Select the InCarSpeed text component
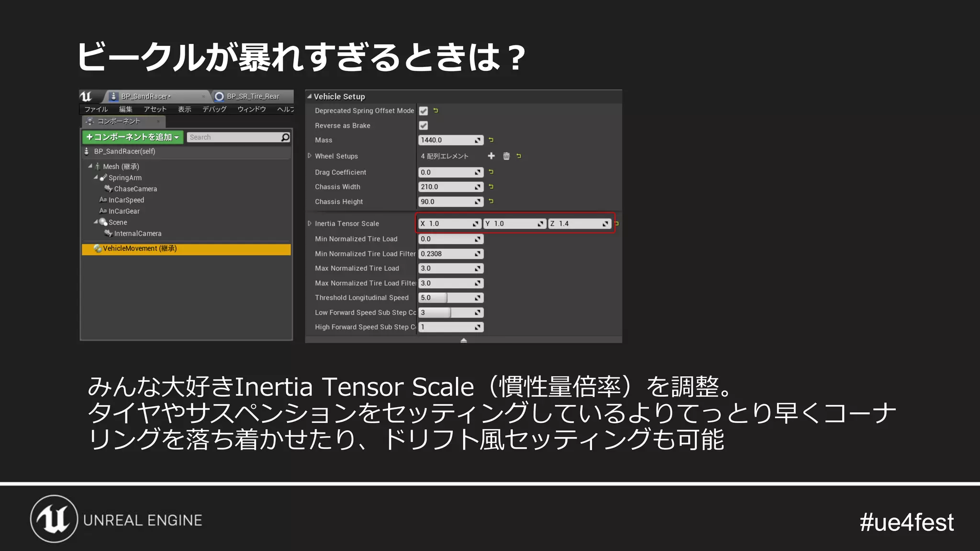 (126, 200)
